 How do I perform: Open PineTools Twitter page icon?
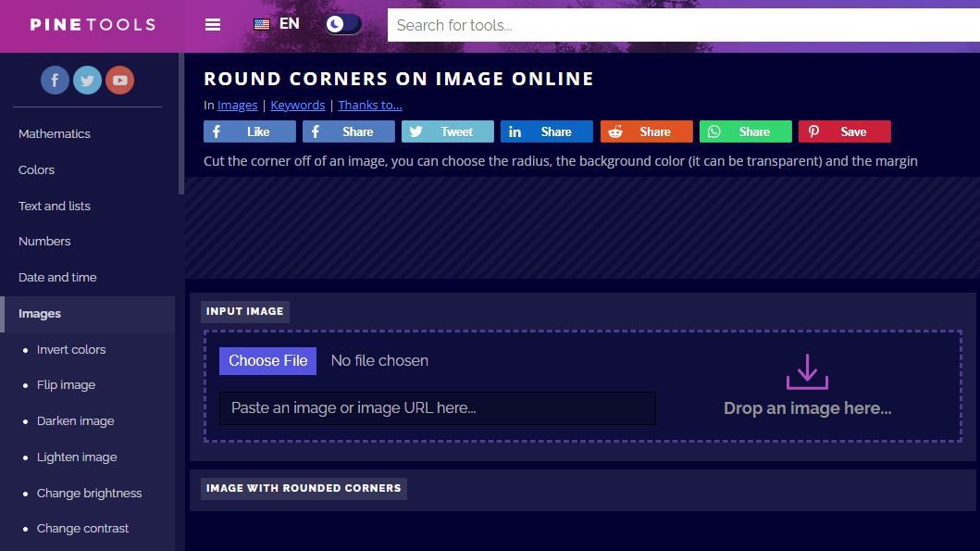88,80
